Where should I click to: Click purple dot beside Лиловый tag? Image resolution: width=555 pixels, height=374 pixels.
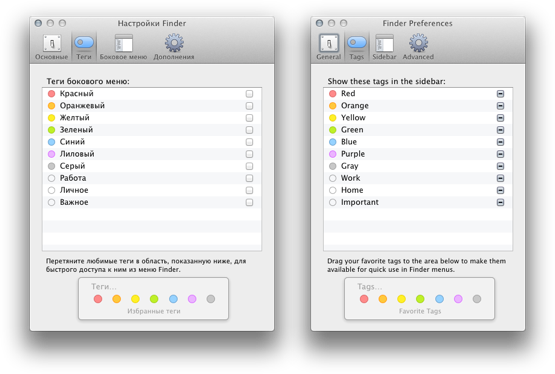pos(51,154)
